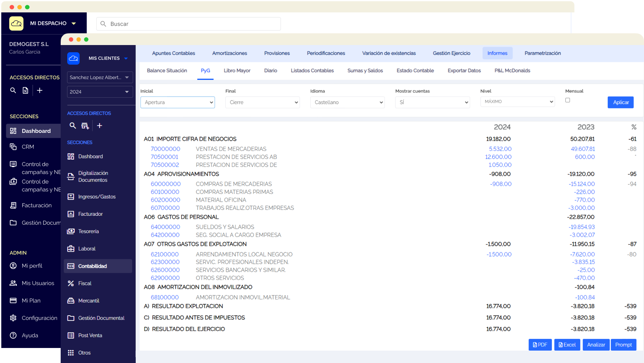The height and width of the screenshot is (363, 644).
Task: Open the Nivel MÁXIMO dropdown
Action: coord(517,102)
